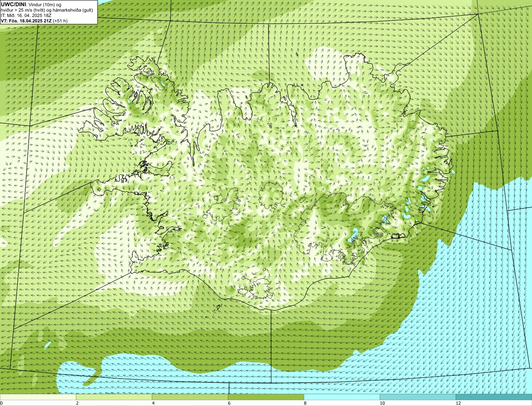The image size is (532, 406).
Task: Click the scale label '8'
Action: [305, 403]
